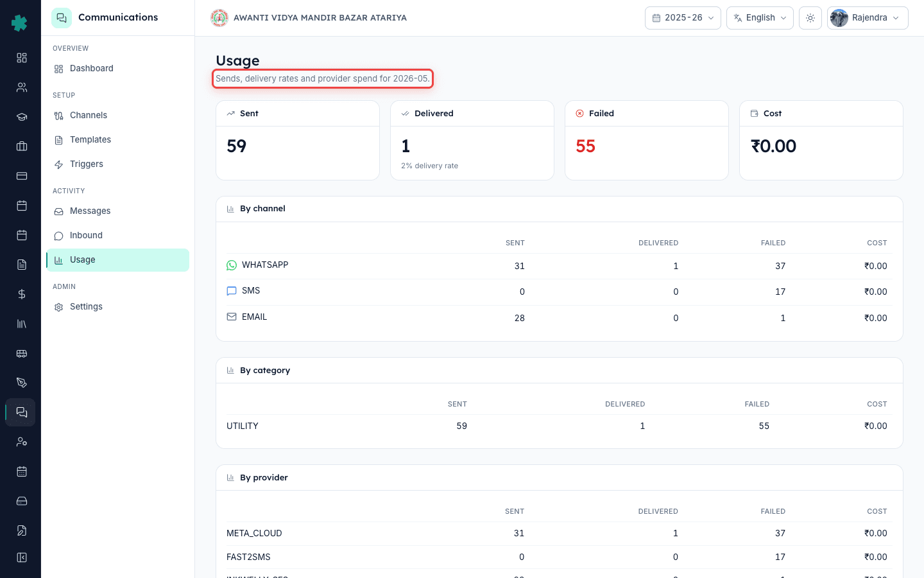Click the Sent card trend arrow icon
The image size is (924, 578).
click(x=231, y=114)
